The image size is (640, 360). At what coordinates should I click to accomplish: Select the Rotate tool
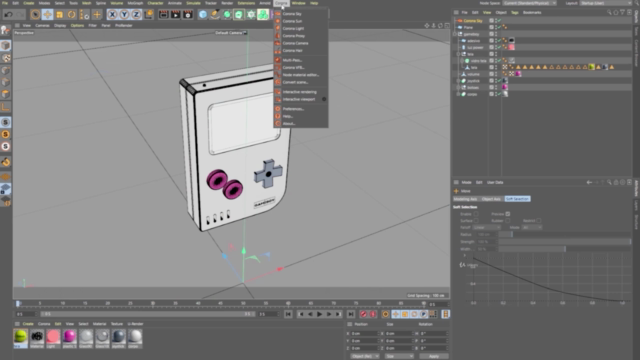tap(71, 15)
